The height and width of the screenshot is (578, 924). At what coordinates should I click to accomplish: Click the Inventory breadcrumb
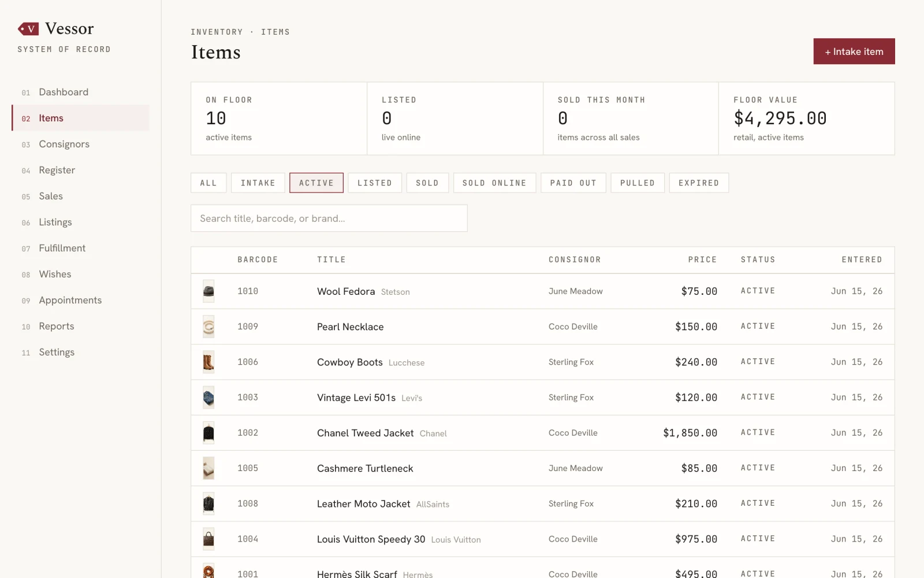pyautogui.click(x=217, y=32)
